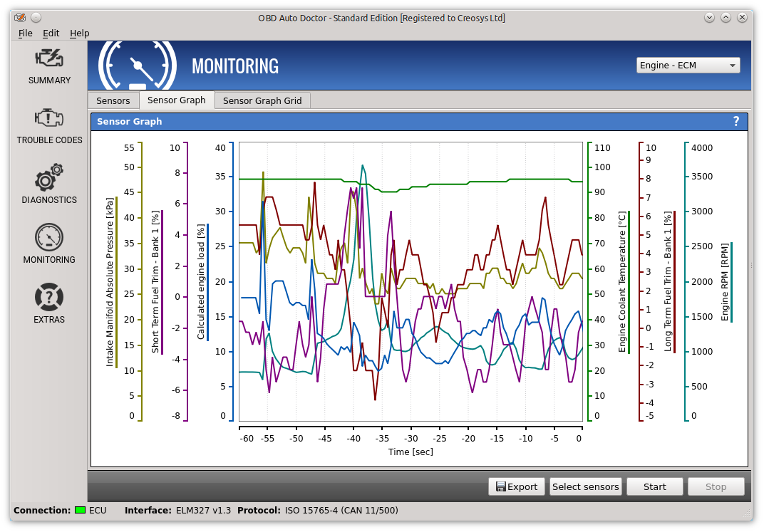The image size is (764, 532).
Task: Open the Engine - ECM dropdown
Action: (688, 66)
